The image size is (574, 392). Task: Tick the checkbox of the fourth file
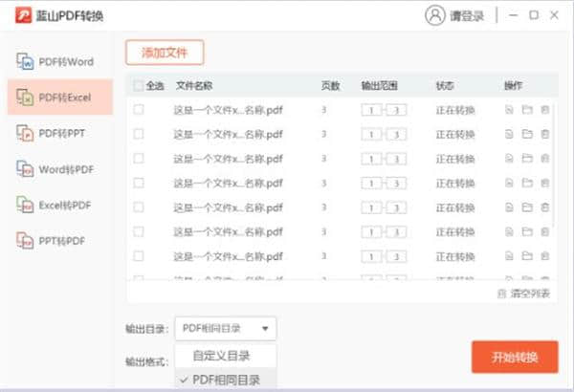139,183
